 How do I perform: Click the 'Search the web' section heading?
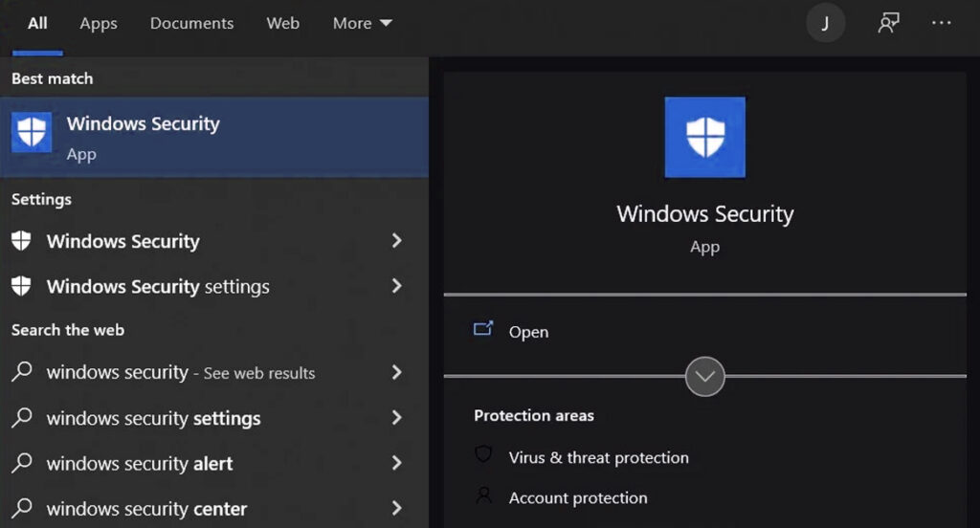68,330
